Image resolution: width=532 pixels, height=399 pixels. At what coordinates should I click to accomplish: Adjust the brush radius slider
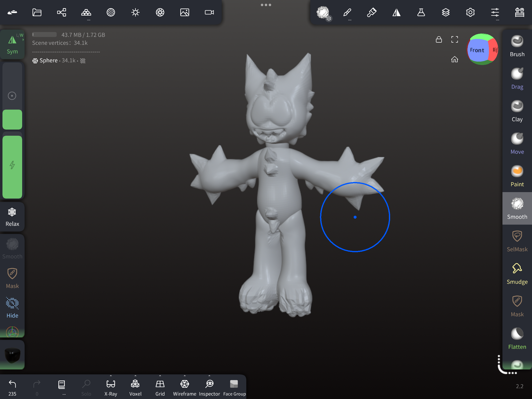pos(12,96)
